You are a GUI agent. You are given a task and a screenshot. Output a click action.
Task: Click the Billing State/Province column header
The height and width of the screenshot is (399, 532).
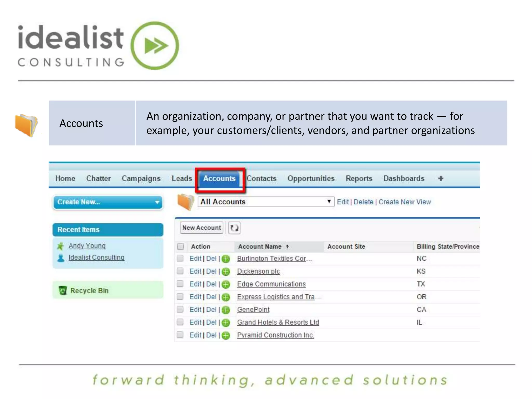(448, 247)
